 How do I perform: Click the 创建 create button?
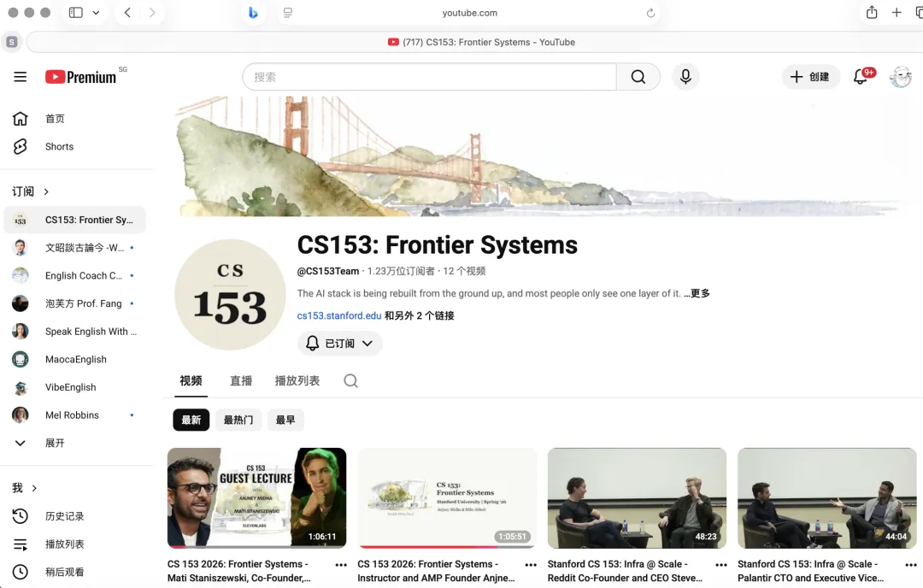tap(810, 77)
